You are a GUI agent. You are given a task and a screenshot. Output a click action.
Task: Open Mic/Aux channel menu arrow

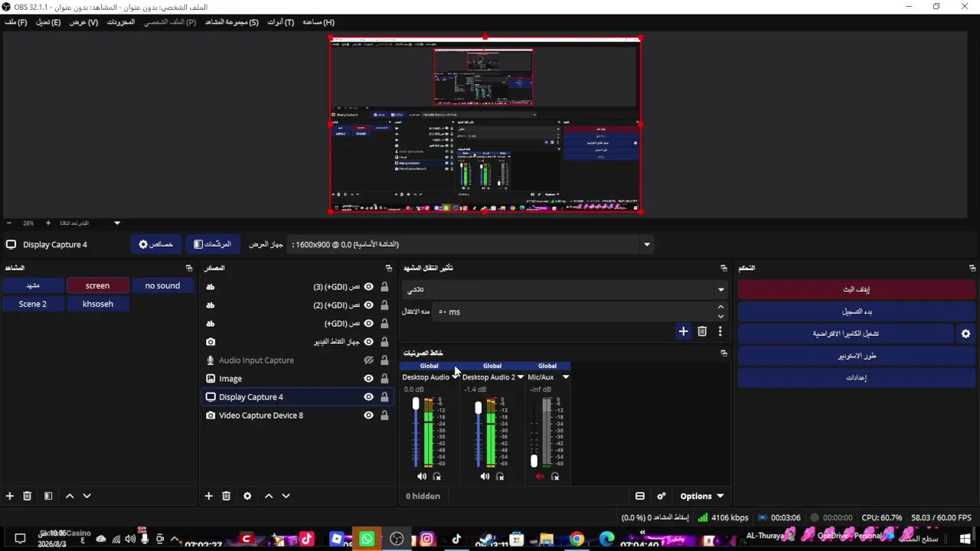click(566, 377)
